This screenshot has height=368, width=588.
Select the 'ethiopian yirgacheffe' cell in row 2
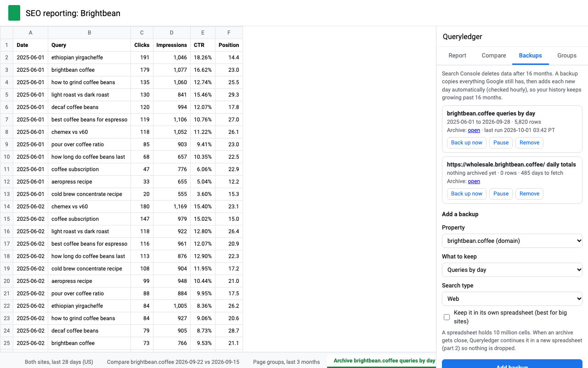click(x=89, y=57)
